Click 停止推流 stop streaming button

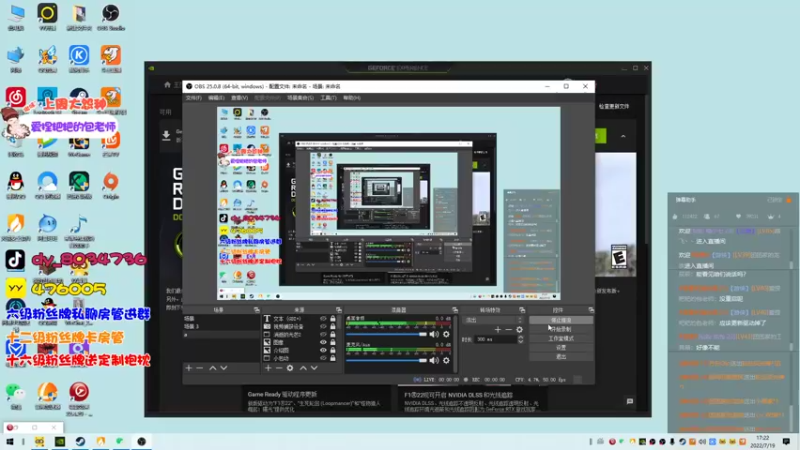click(561, 320)
